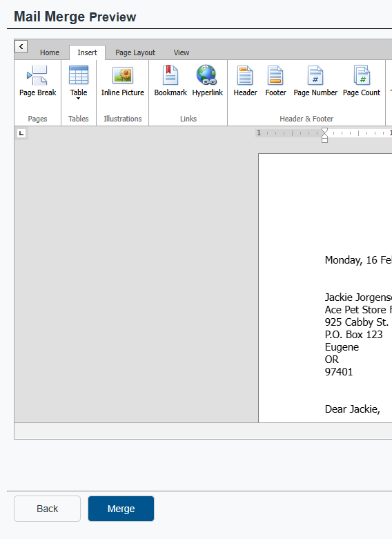This screenshot has height=539, width=392.
Task: Insert a Hyperlink
Action: (x=207, y=81)
